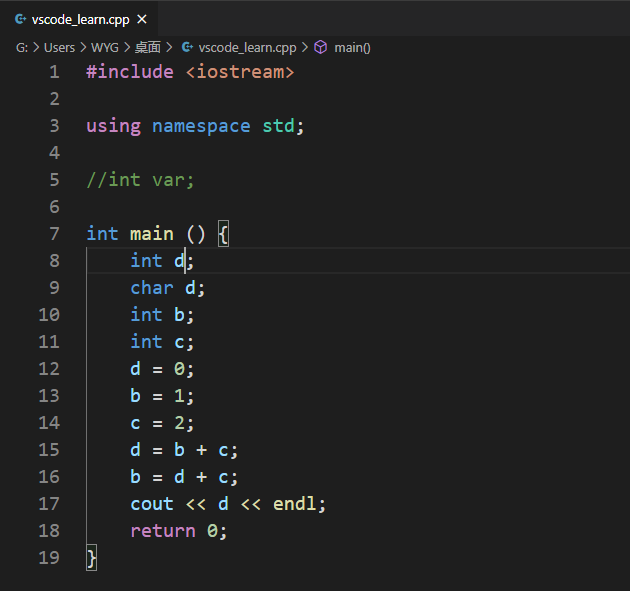
Task: Click the chevron after Users in the breadcrumb
Action: click(83, 48)
